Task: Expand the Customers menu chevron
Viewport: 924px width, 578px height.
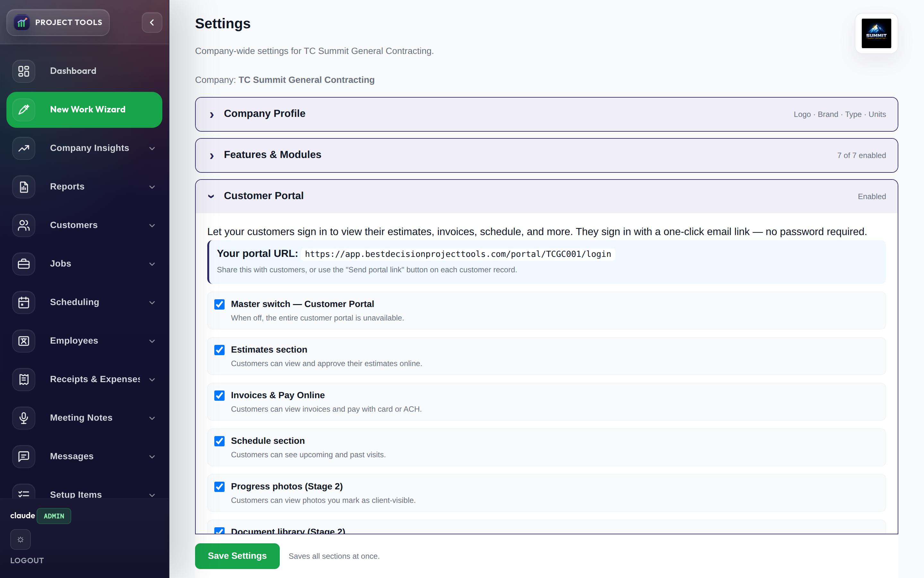Action: point(152,225)
